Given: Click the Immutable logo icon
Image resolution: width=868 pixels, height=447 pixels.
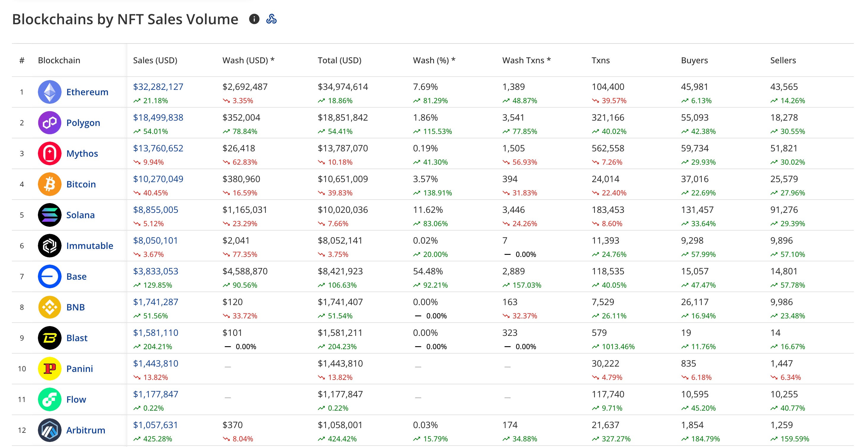Looking at the screenshot, I should [x=49, y=246].
